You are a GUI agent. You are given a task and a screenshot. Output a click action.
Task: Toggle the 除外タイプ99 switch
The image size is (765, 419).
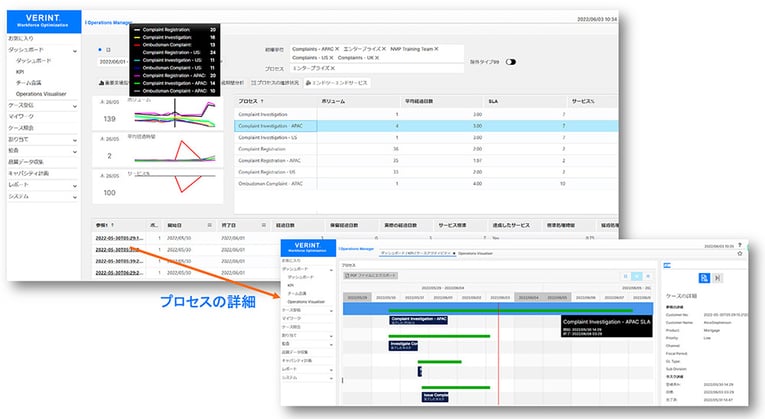coord(511,62)
